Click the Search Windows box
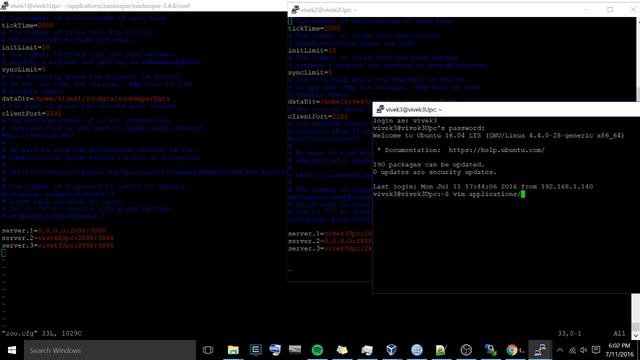The image size is (640, 360). (110, 350)
